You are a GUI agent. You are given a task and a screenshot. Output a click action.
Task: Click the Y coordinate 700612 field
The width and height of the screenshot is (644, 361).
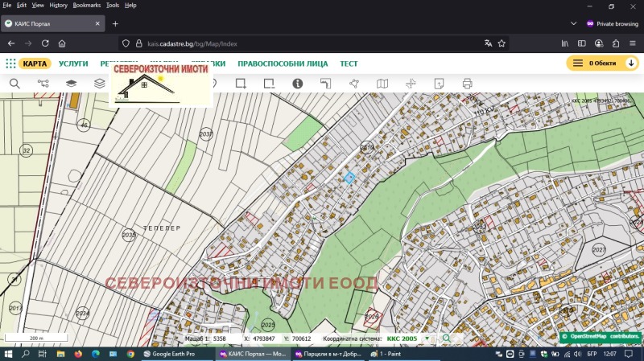(x=302, y=338)
